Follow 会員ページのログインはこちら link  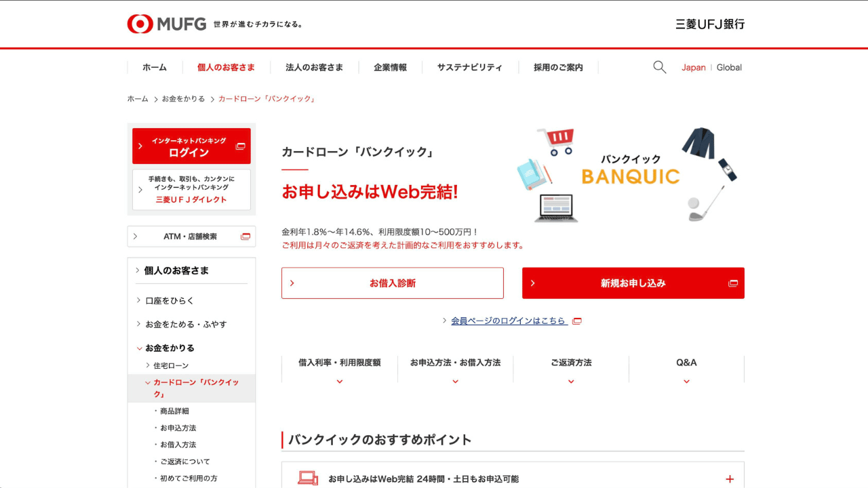(x=509, y=321)
